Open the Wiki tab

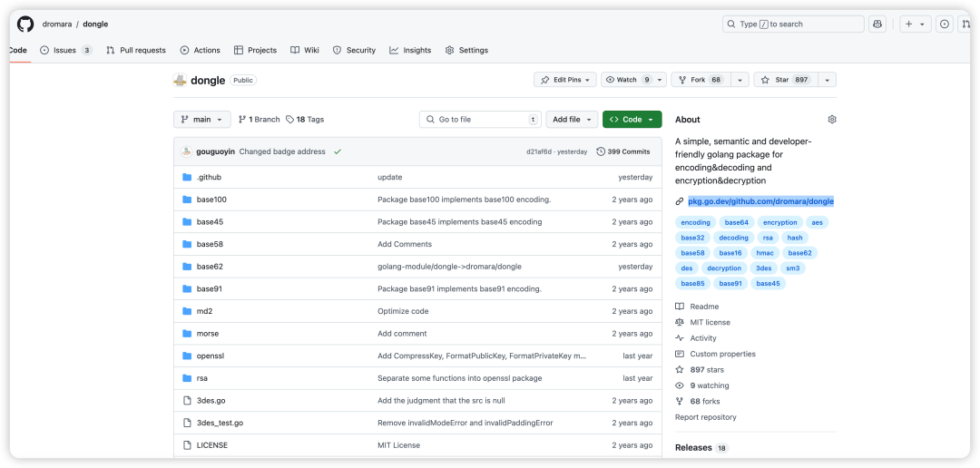pyautogui.click(x=305, y=50)
